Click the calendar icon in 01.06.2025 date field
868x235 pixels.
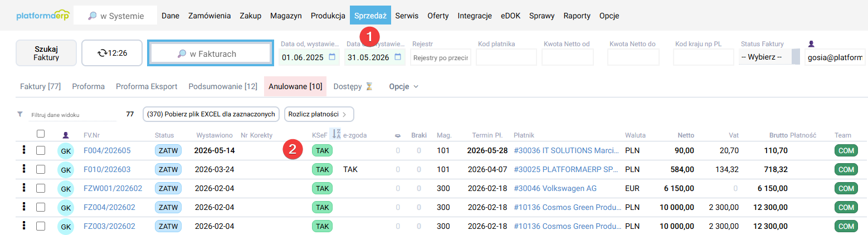332,57
